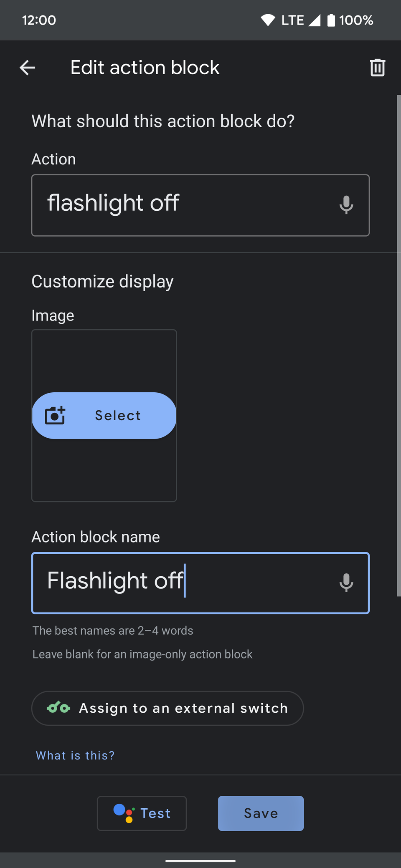Viewport: 401px width, 868px height.
Task: Test the flashlight off action
Action: [142, 813]
